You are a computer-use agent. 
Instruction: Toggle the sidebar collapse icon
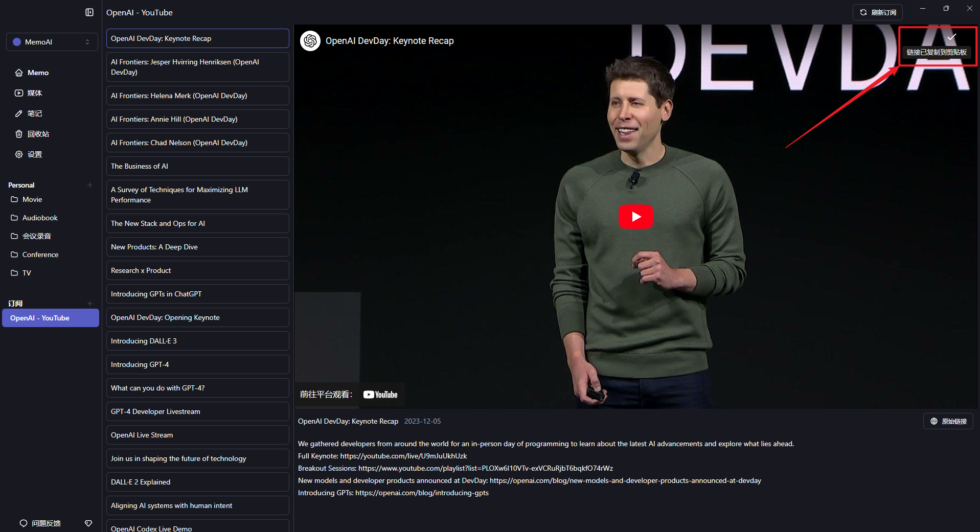pos(89,12)
